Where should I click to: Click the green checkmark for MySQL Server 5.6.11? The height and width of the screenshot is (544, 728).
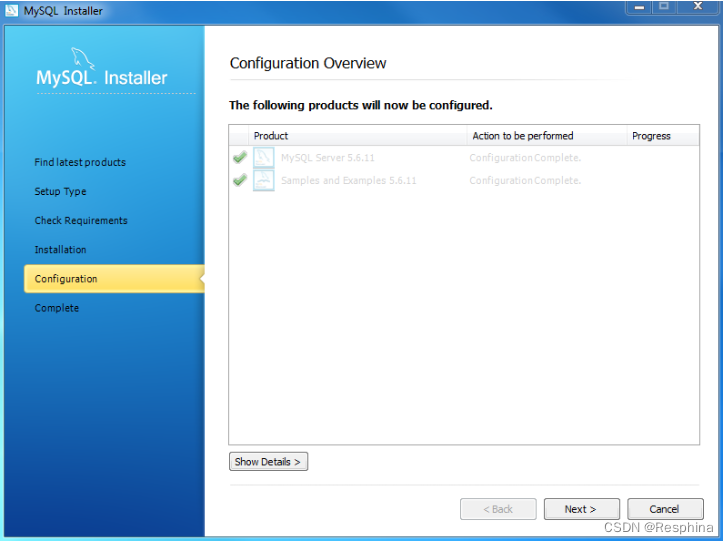240,158
